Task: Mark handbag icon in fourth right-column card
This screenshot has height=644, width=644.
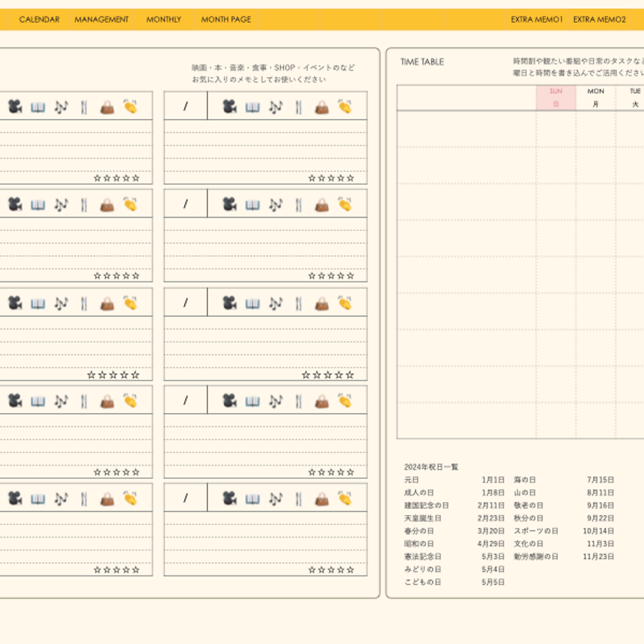Action: (x=322, y=401)
